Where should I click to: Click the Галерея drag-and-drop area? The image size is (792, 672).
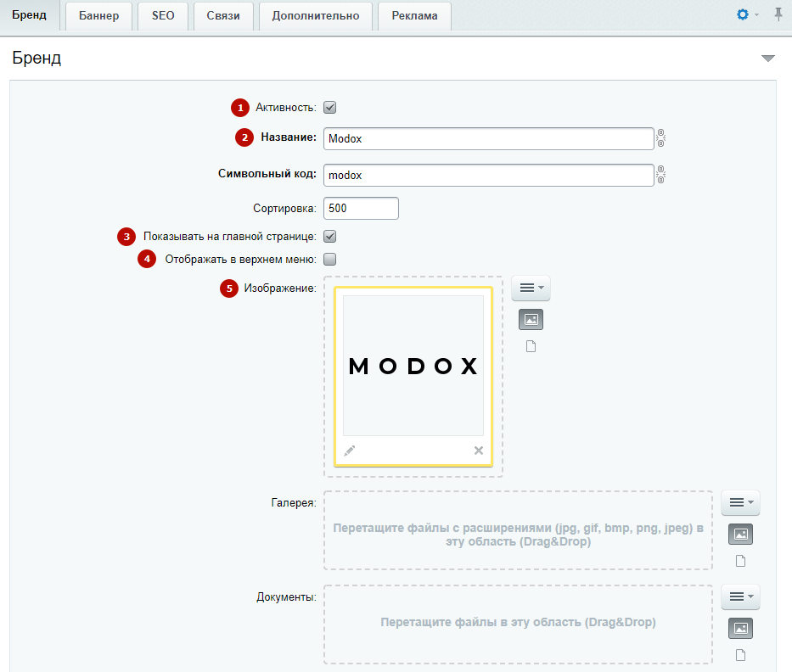518,530
